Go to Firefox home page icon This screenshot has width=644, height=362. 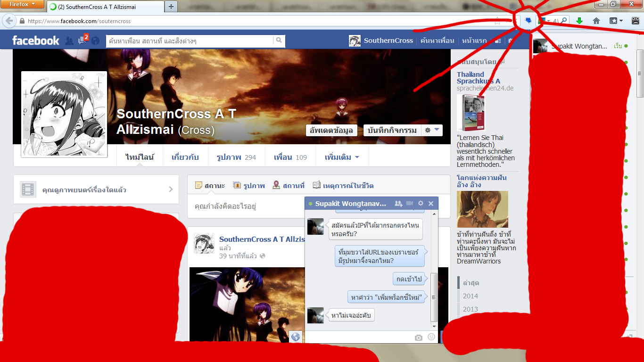(596, 21)
